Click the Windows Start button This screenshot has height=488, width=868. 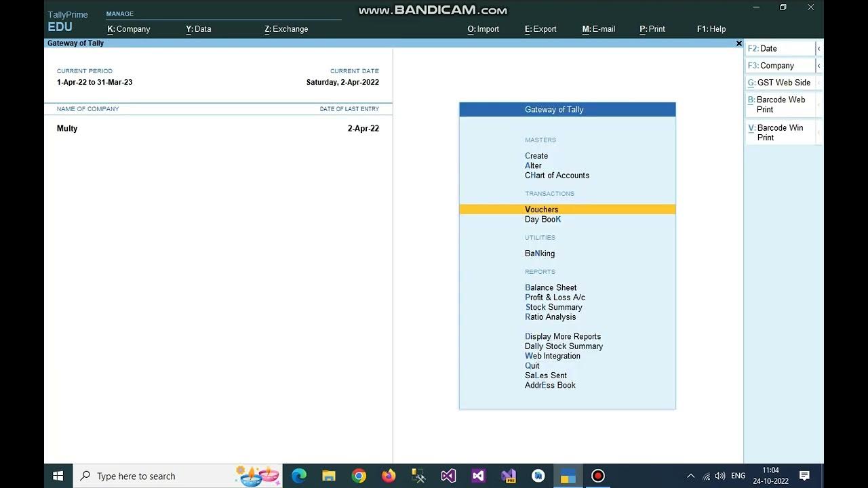point(58,476)
